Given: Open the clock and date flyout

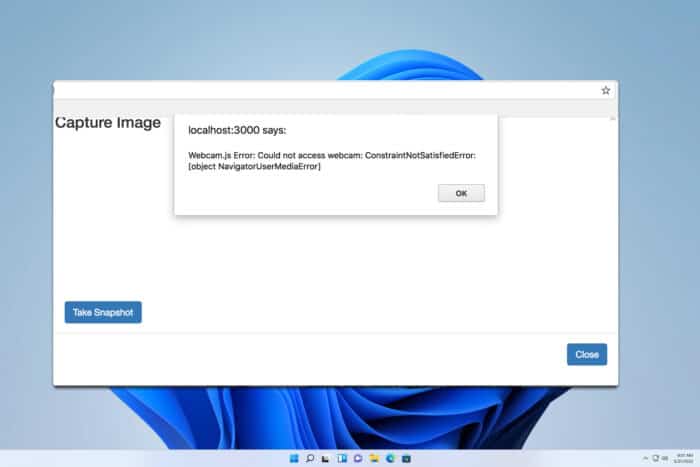Looking at the screenshot, I should coord(684,459).
